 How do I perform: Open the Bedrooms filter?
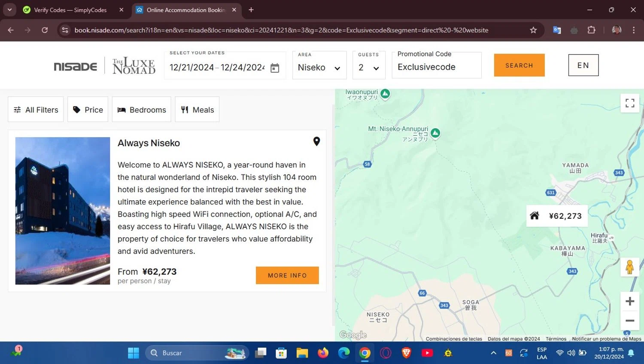coord(142,110)
